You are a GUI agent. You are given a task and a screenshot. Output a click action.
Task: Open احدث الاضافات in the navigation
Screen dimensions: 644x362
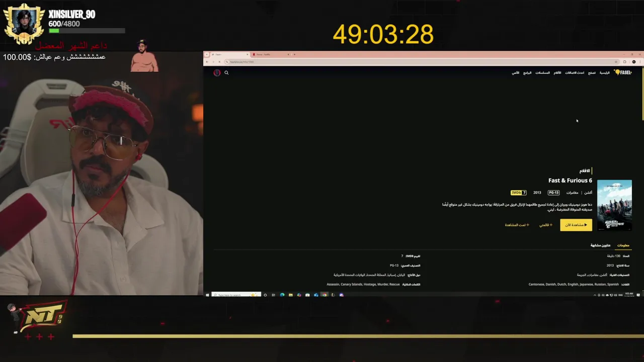coord(575,73)
